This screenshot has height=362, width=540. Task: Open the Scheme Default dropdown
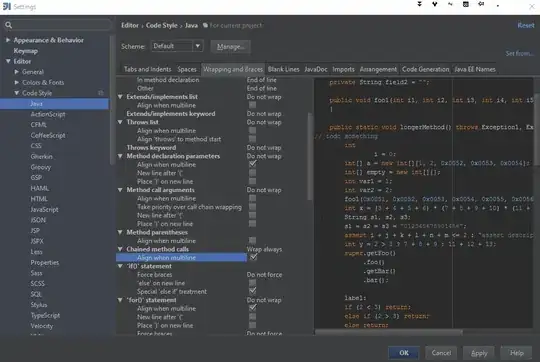177,46
